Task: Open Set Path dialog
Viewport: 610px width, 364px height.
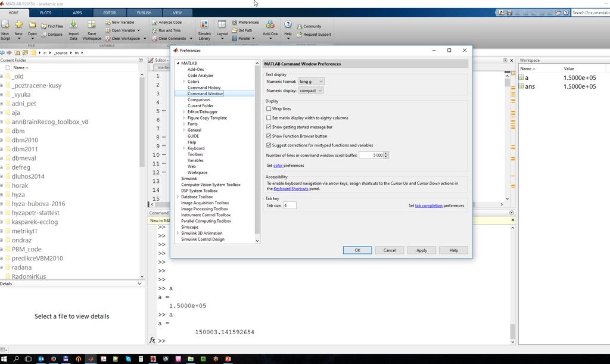Action: [242, 30]
